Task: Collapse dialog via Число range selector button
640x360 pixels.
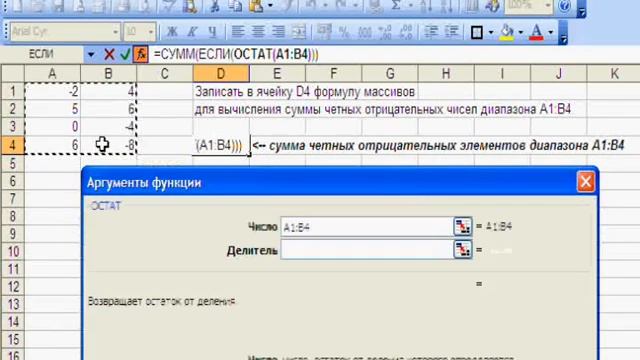Action: 462,227
